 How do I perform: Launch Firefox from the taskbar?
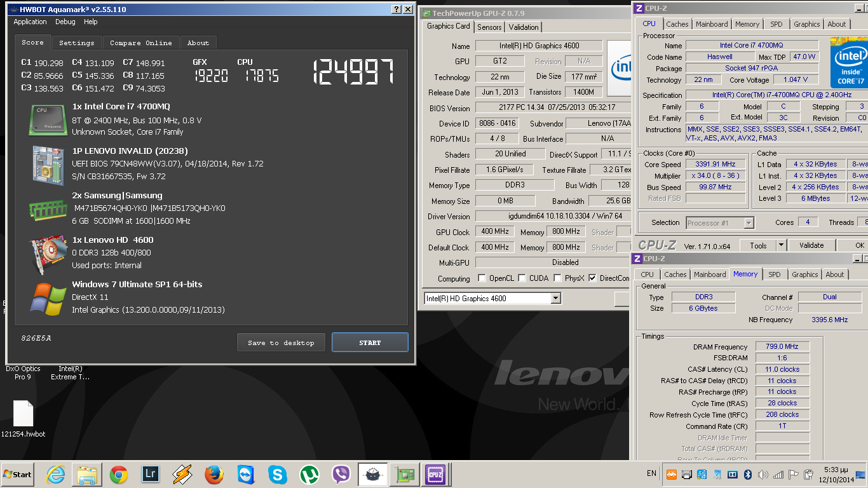click(x=214, y=474)
